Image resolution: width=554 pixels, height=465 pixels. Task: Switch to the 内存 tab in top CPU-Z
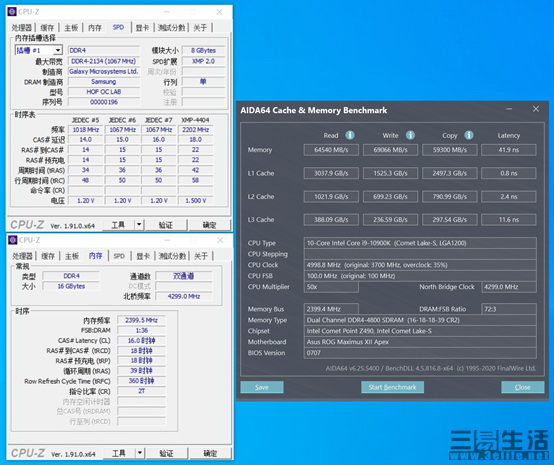(x=95, y=28)
